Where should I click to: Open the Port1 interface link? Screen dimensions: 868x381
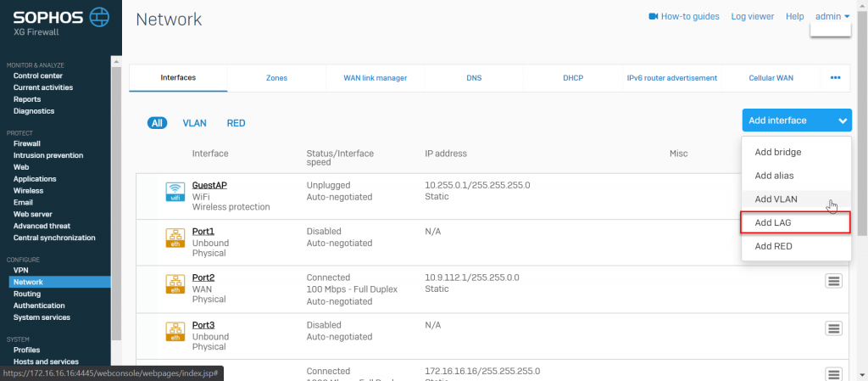click(x=203, y=232)
